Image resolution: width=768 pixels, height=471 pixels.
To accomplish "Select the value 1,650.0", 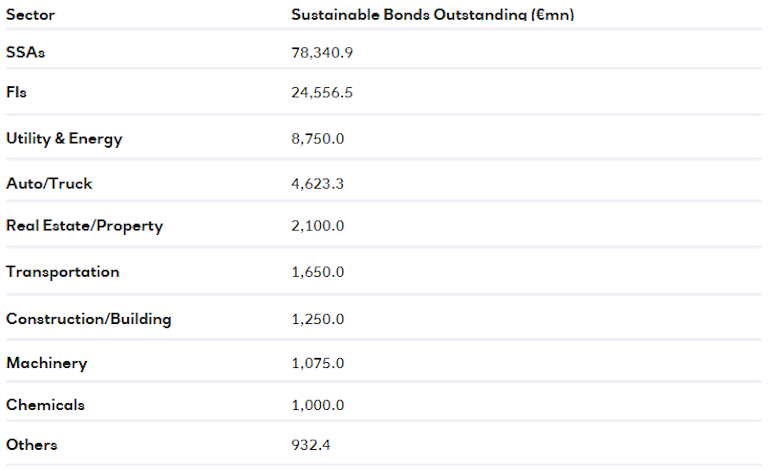I will click(318, 272).
